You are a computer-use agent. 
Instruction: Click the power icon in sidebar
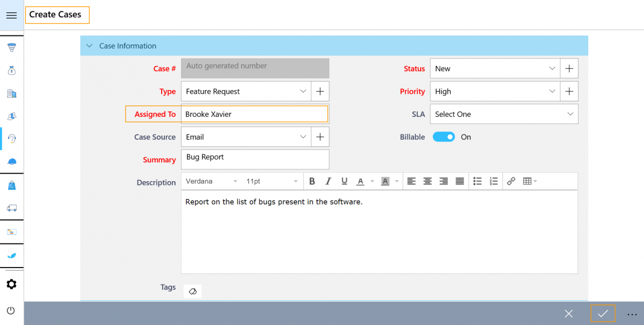pos(11,311)
